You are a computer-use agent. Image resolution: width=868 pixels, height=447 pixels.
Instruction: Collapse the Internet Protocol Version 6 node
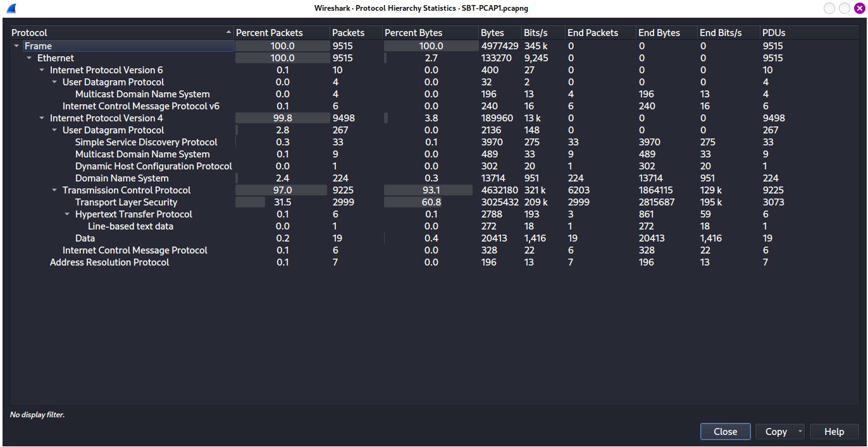click(x=42, y=70)
